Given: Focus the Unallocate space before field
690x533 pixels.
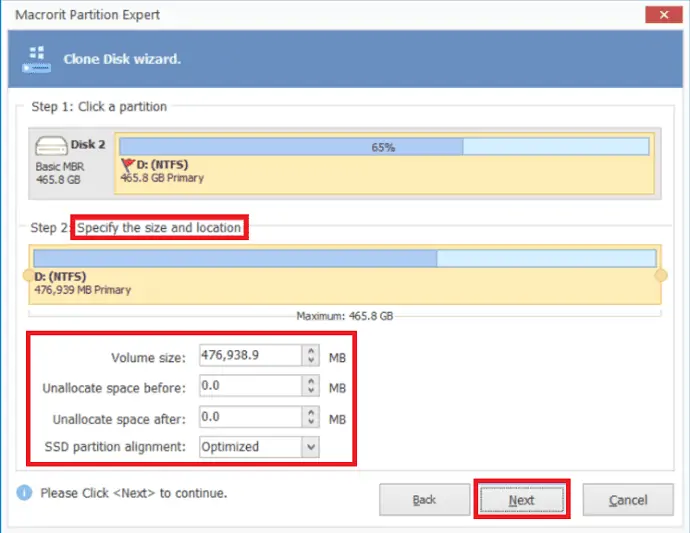Looking at the screenshot, I should point(250,386).
